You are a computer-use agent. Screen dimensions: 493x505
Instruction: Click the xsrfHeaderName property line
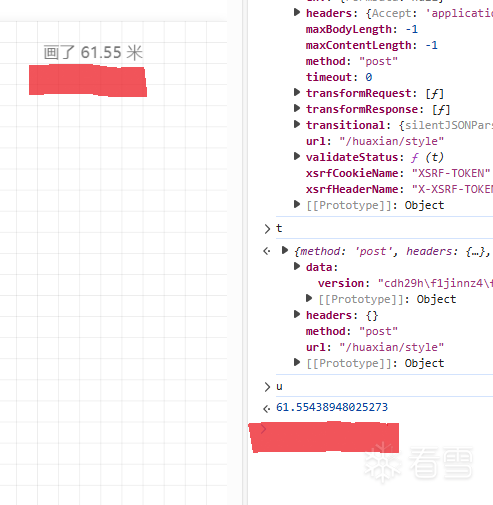tap(399, 189)
